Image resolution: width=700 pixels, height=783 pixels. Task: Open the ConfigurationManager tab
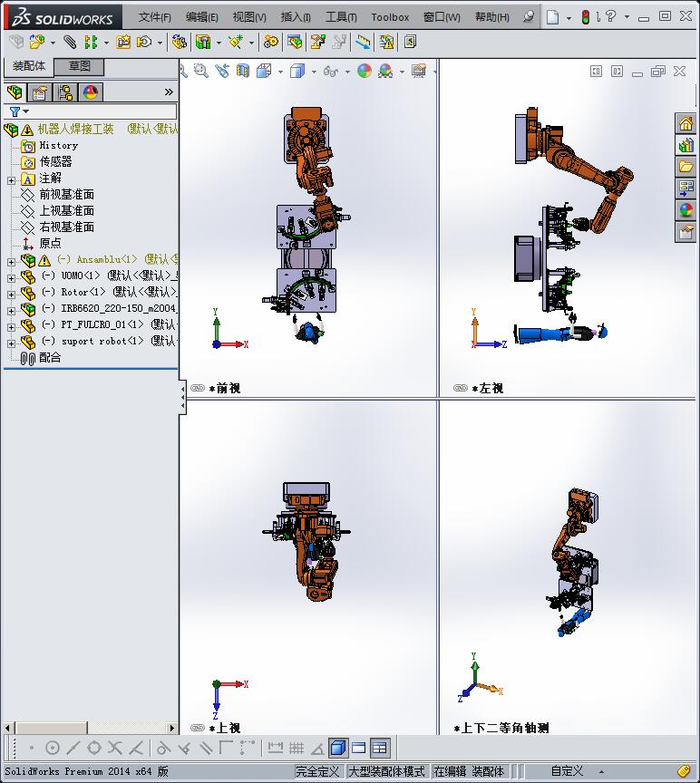coord(65,92)
